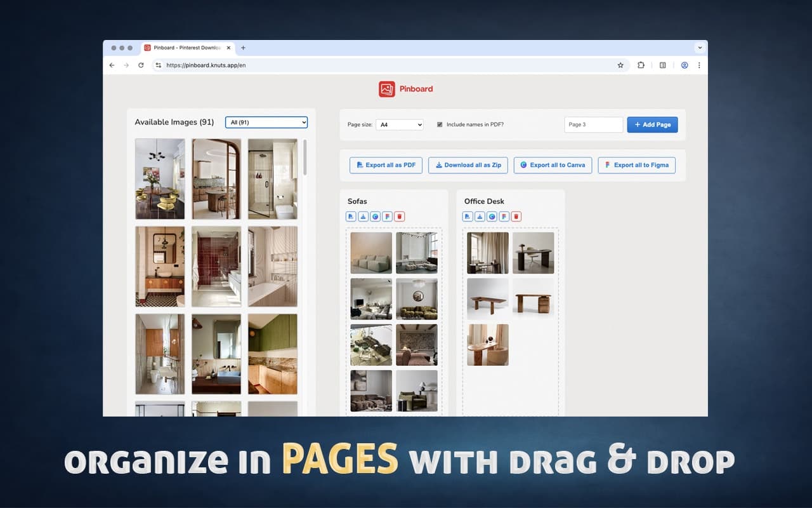Open the browser extensions puzzle icon
This screenshot has width=812, height=508.
tap(641, 65)
